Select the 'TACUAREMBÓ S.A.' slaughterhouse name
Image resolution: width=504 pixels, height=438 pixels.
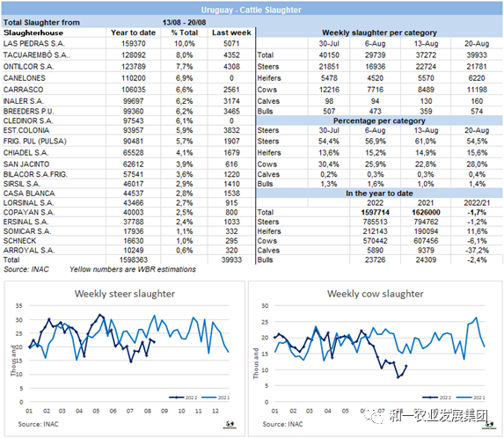pyautogui.click(x=37, y=55)
